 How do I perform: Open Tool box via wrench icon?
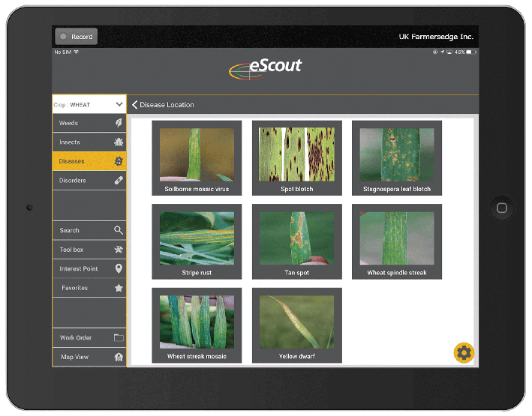[x=119, y=250]
